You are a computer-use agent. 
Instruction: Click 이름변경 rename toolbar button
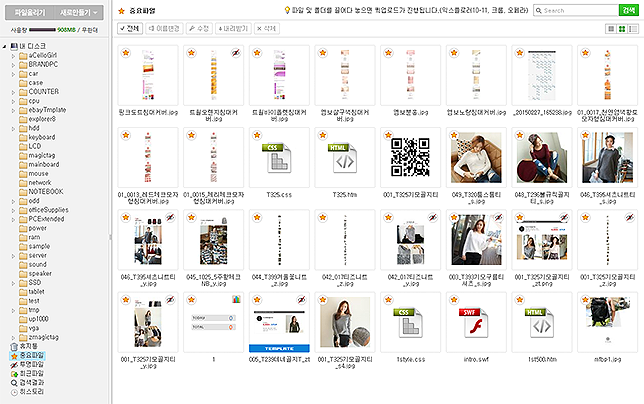(x=164, y=29)
